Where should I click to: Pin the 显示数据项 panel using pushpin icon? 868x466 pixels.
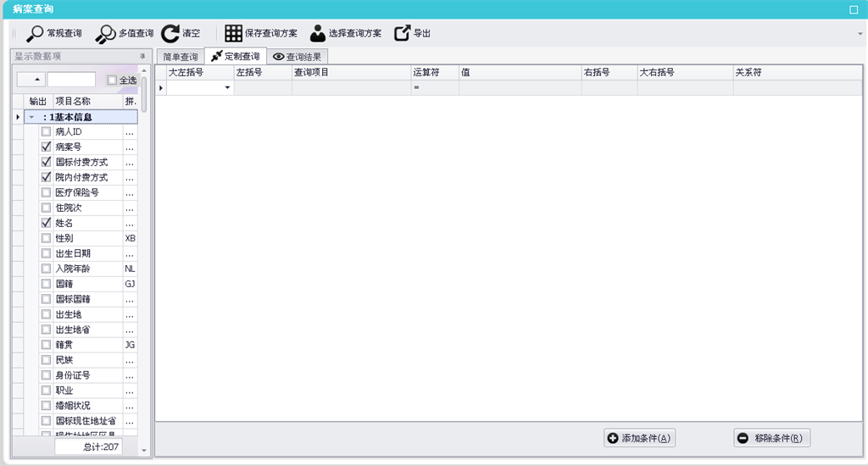click(x=142, y=57)
